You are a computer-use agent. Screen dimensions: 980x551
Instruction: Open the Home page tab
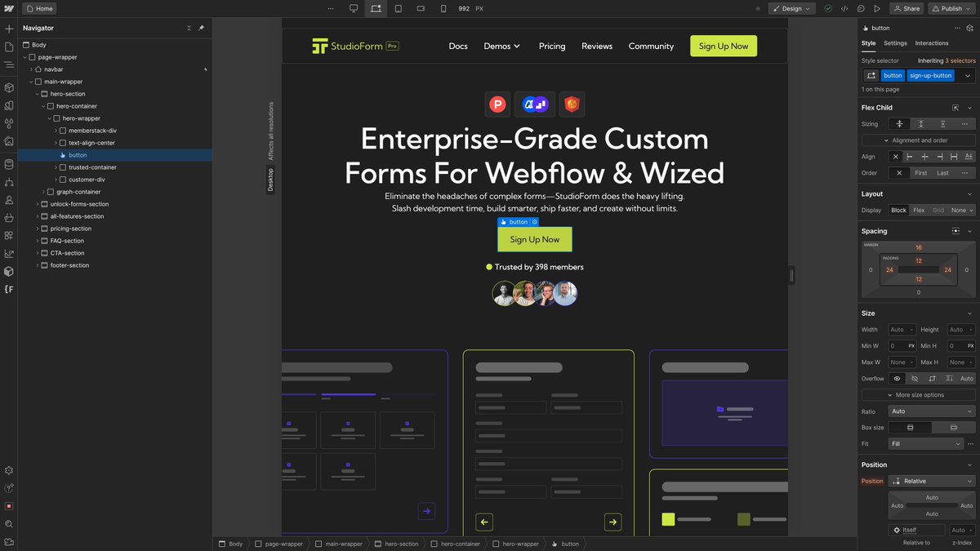(39, 8)
